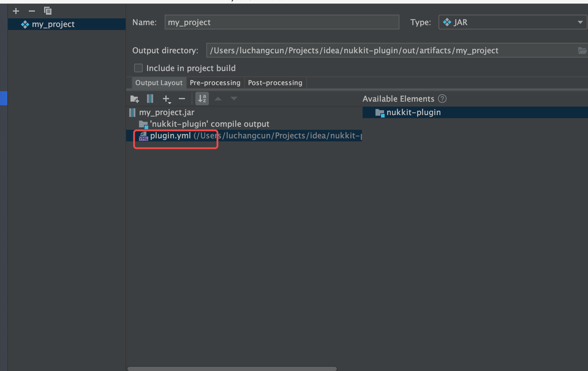Viewport: 588px width, 371px height.
Task: Click the copy artifact icon
Action: point(48,11)
